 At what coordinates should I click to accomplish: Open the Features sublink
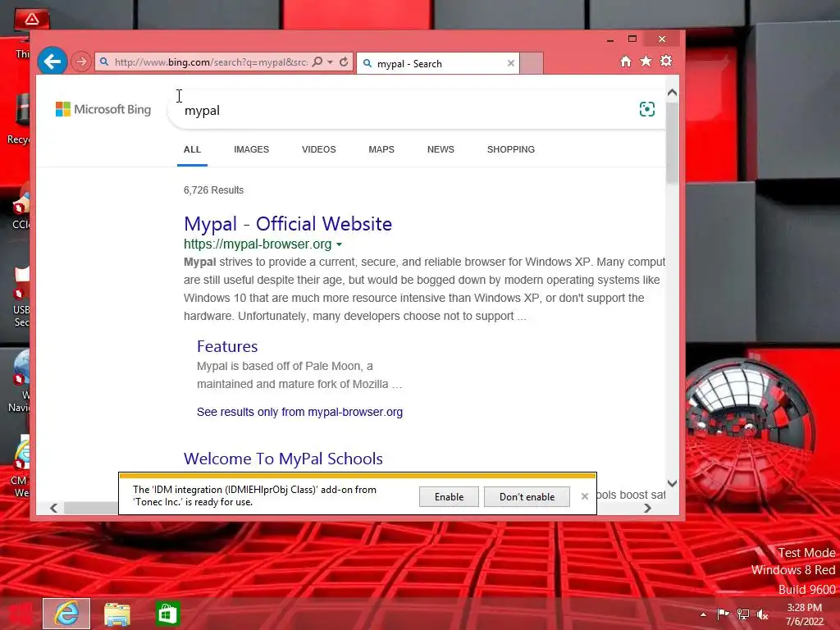[x=227, y=347]
